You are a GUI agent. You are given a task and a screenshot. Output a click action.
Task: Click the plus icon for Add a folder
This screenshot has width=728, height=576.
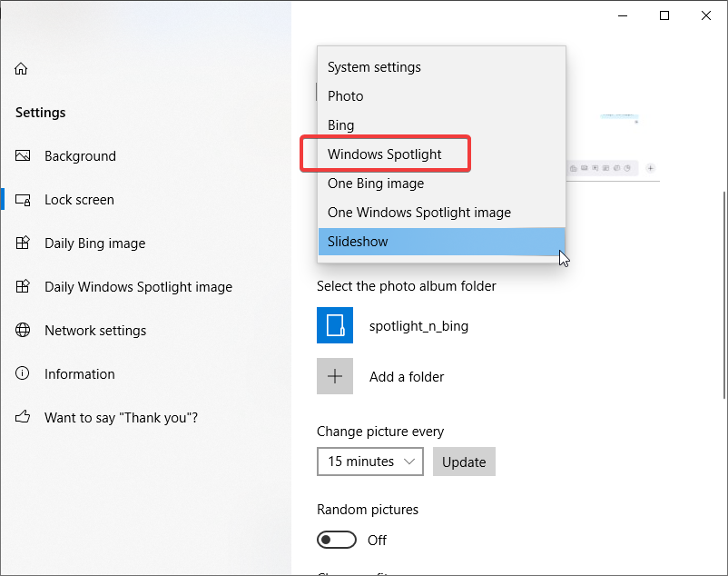[335, 376]
